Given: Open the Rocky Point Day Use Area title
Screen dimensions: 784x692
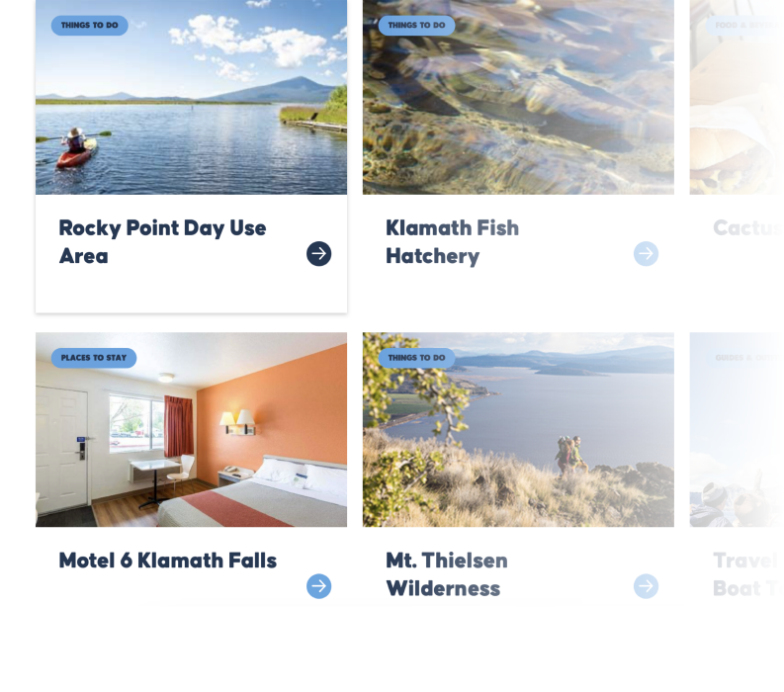Looking at the screenshot, I should point(162,242).
